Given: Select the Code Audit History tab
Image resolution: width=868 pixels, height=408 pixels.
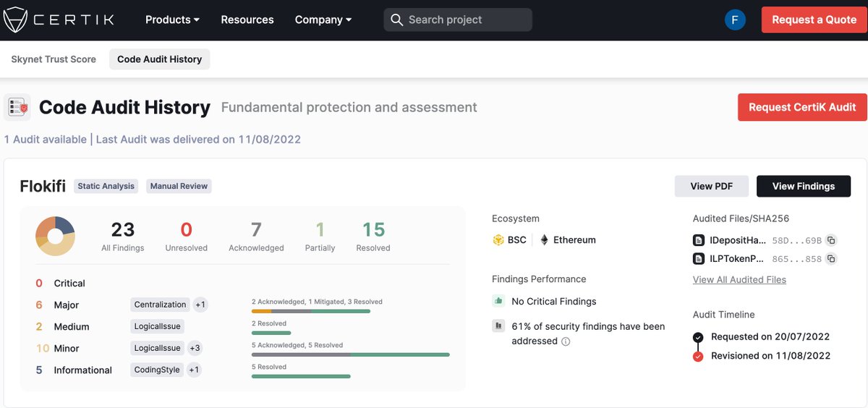Looking at the screenshot, I should pos(159,59).
